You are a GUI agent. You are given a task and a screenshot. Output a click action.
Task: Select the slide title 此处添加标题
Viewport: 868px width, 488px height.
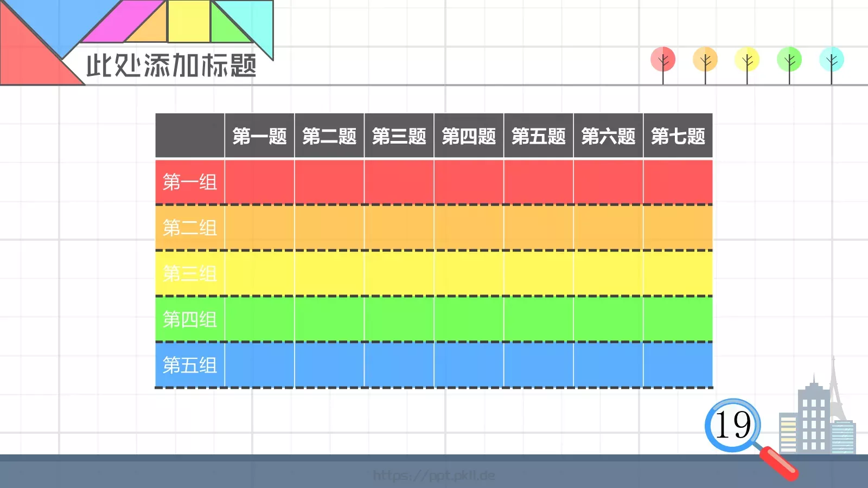171,66
